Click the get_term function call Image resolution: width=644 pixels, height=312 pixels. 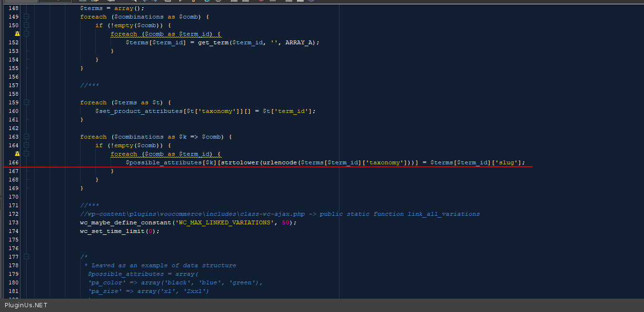coord(213,42)
